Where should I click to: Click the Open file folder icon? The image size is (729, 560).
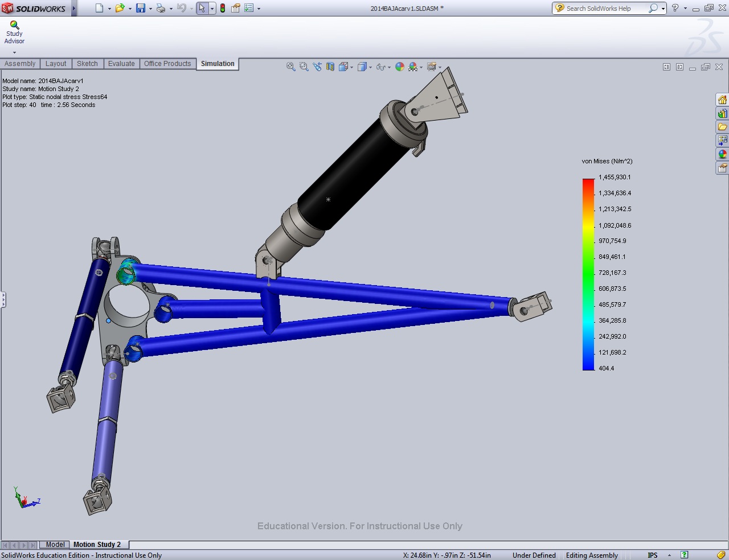pyautogui.click(x=120, y=8)
